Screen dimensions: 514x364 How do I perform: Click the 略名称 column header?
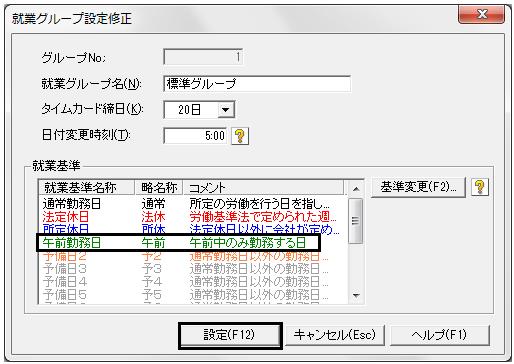click(x=159, y=188)
